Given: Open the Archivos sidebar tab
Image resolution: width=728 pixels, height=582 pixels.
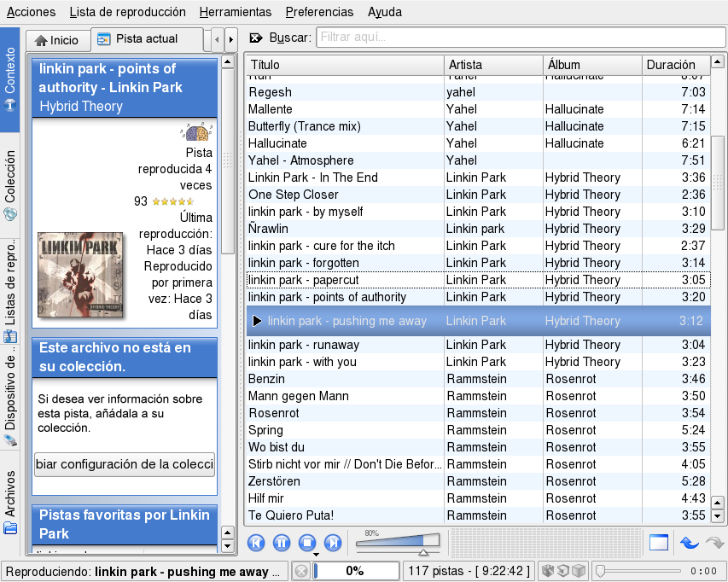Looking at the screenshot, I should (9, 503).
